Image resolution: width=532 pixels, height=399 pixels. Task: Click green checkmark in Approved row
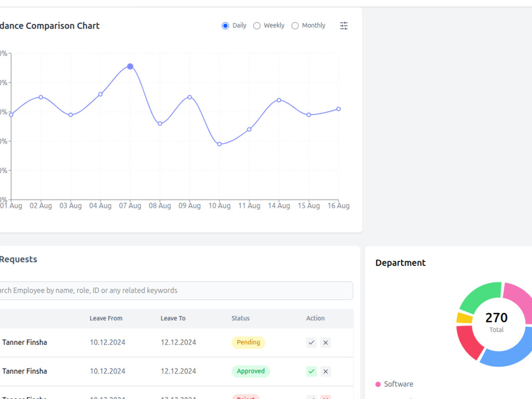pyautogui.click(x=311, y=371)
